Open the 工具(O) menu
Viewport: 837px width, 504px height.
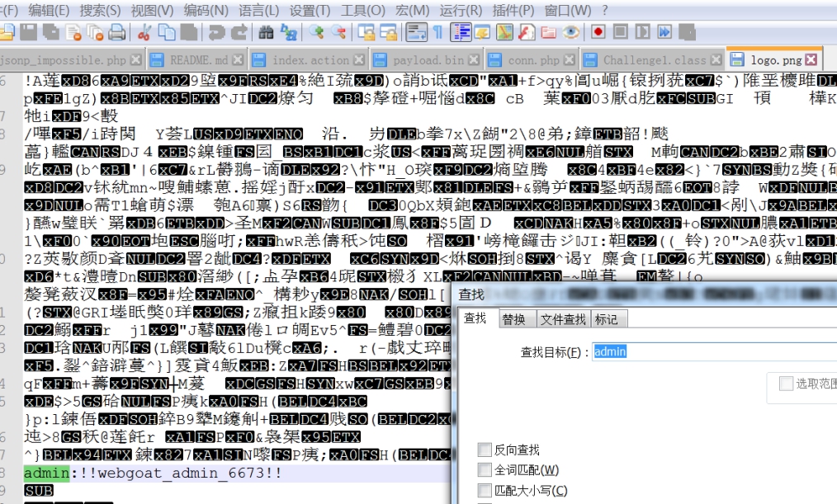tap(363, 10)
